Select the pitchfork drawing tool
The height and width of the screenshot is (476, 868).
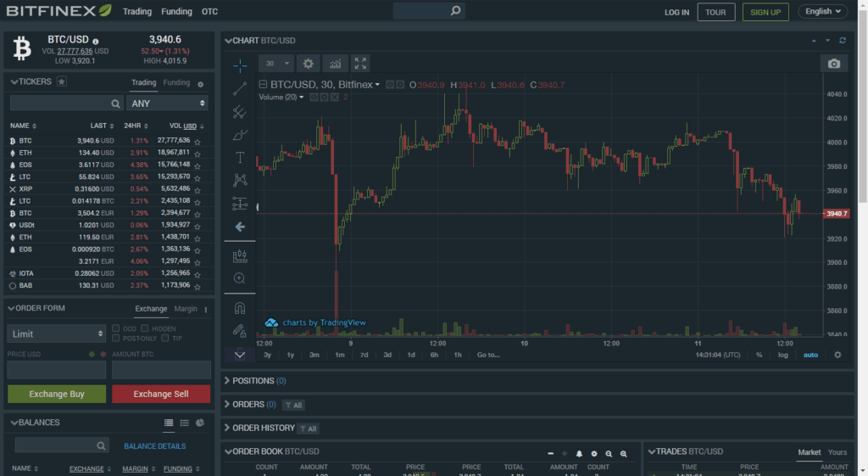point(240,112)
